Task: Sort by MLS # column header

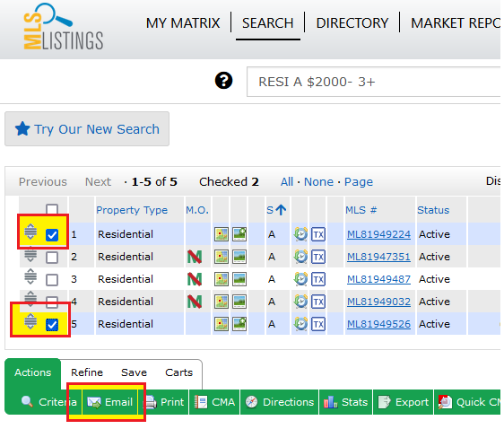Action: click(361, 210)
